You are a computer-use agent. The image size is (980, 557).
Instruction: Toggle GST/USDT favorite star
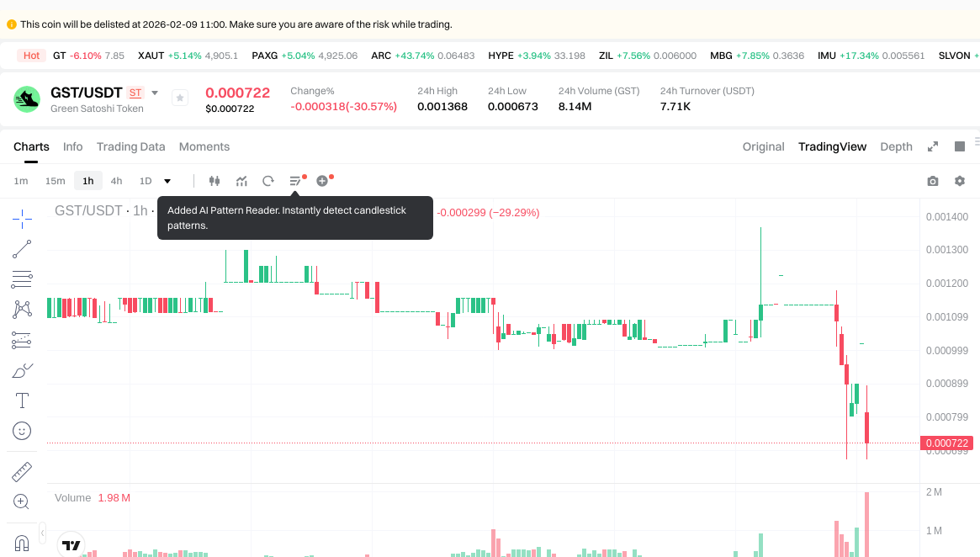coord(180,98)
